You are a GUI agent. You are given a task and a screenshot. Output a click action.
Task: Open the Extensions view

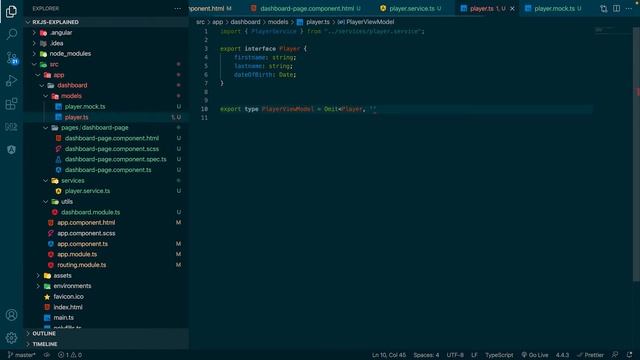(11, 104)
